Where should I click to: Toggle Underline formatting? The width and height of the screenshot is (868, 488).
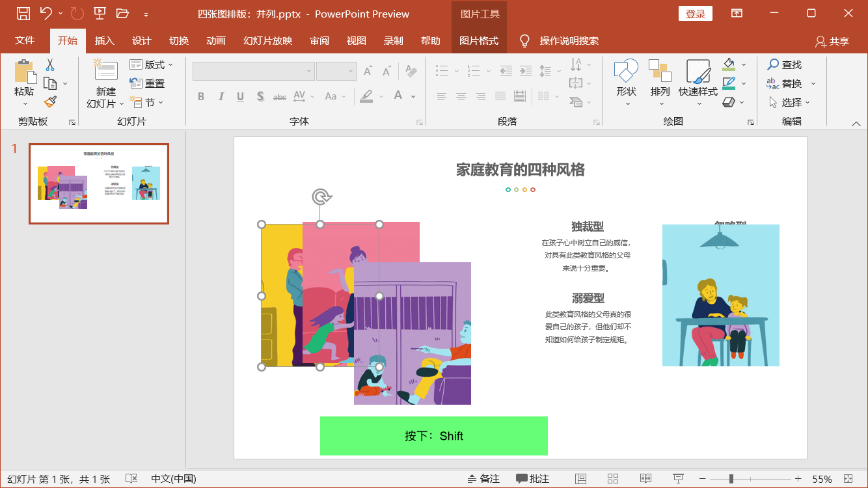point(240,96)
